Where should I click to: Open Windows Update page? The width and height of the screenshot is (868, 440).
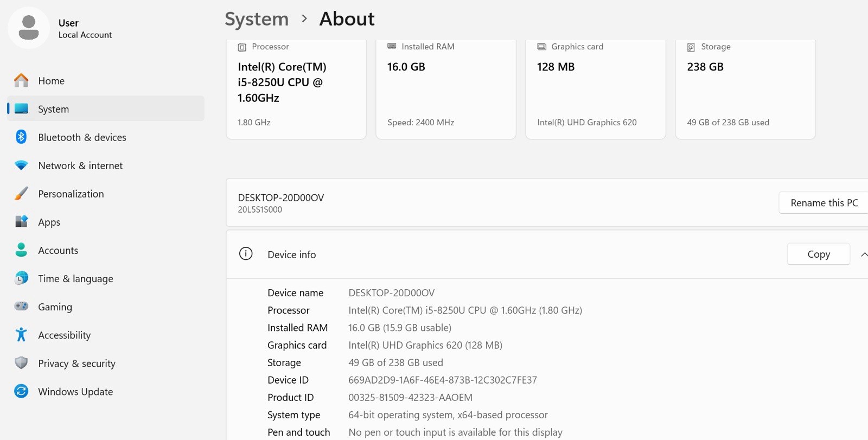point(106,391)
